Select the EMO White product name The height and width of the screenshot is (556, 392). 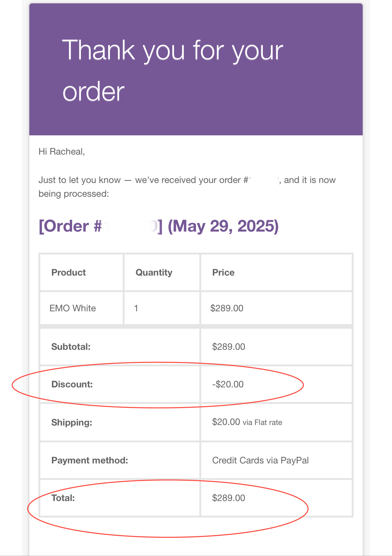click(73, 308)
